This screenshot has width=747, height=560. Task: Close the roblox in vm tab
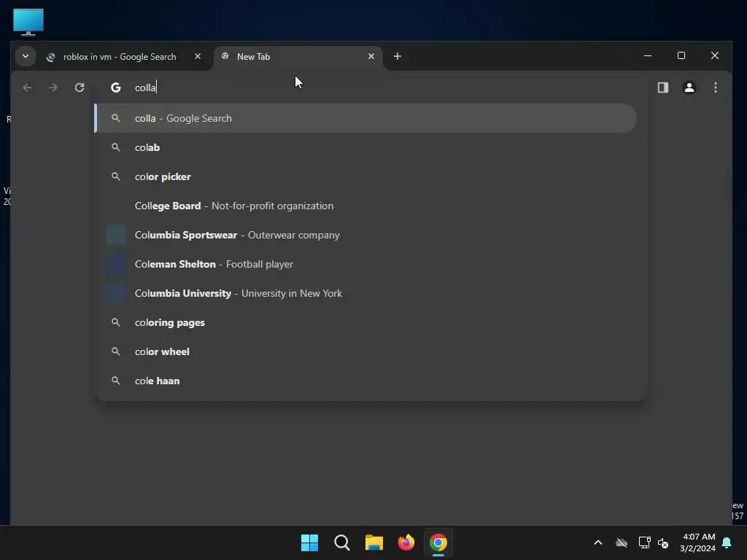(x=197, y=56)
